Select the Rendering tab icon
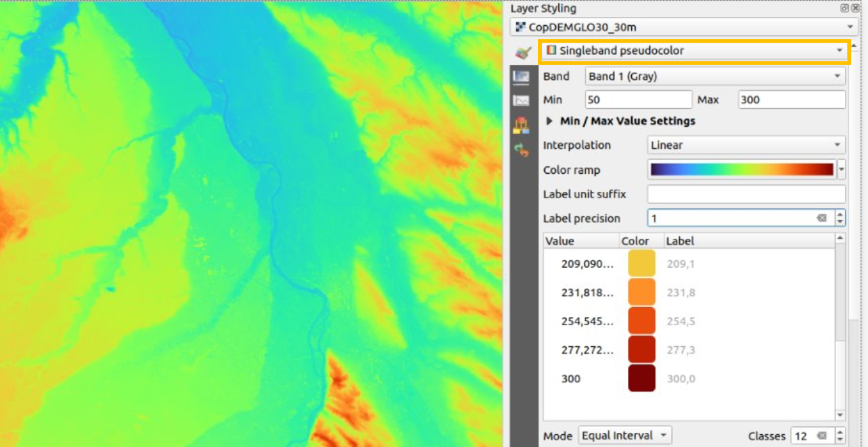 click(x=521, y=126)
